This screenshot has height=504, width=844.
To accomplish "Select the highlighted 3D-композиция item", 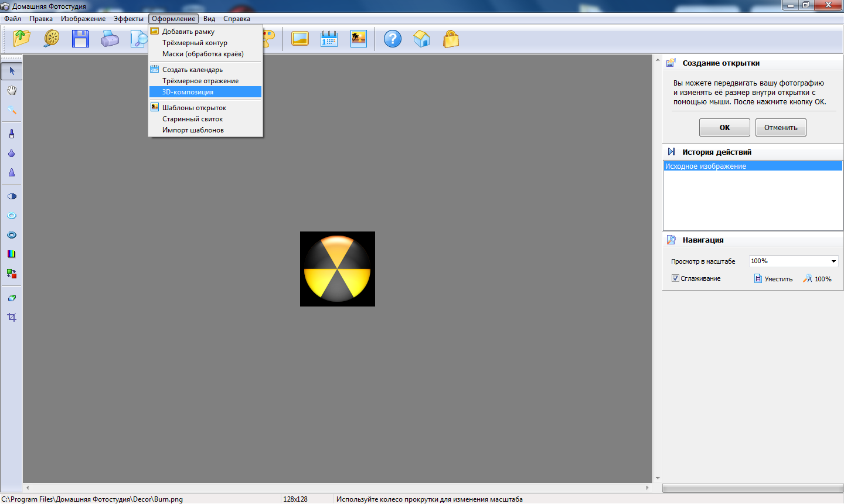I will 205,92.
